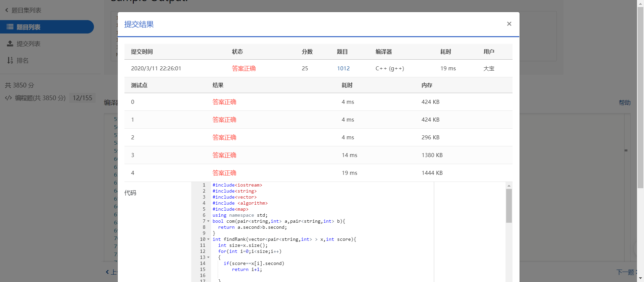
Task: Click the 编译器 column header
Action: (x=384, y=52)
